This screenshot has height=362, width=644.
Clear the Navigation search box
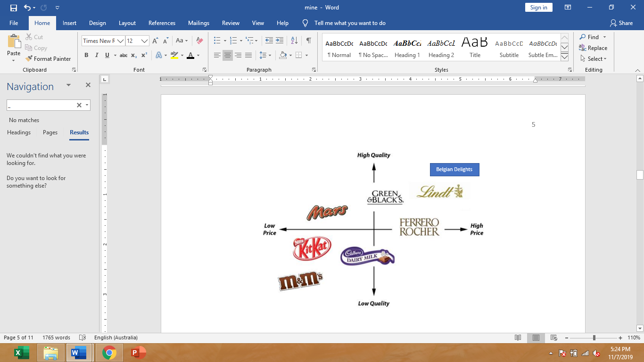(x=79, y=105)
